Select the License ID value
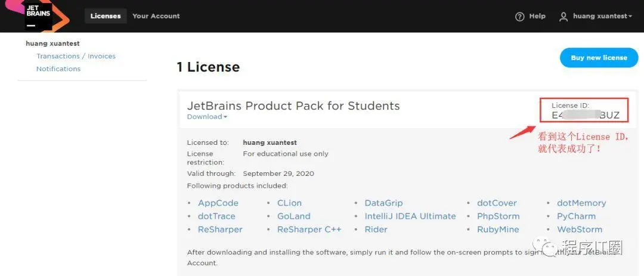The image size is (644, 276). 585,115
